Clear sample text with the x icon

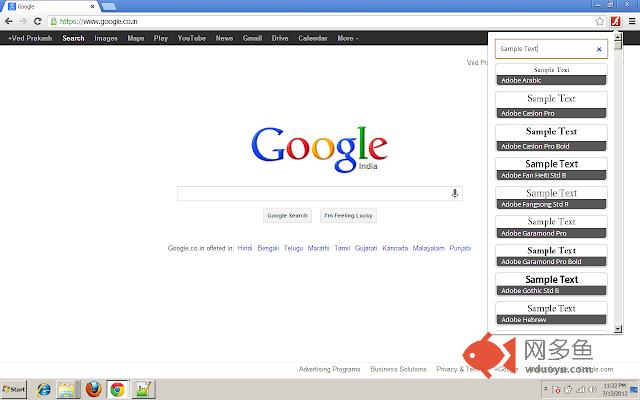click(599, 49)
